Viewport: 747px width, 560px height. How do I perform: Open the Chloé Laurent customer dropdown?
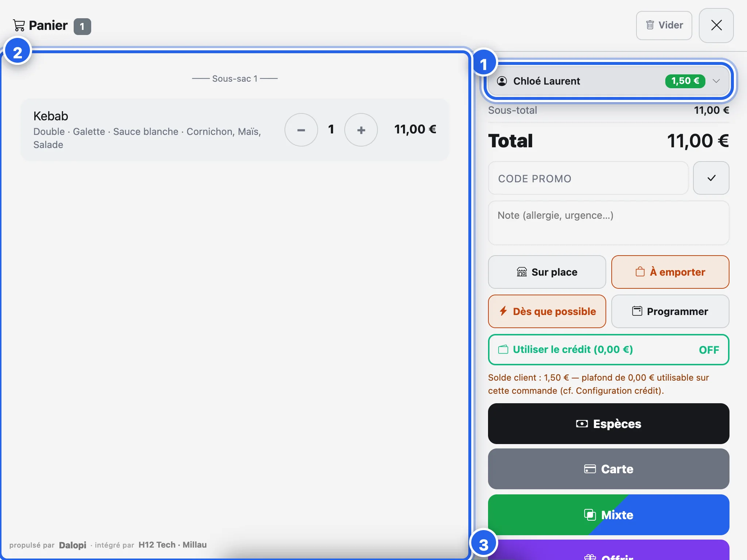608,81
